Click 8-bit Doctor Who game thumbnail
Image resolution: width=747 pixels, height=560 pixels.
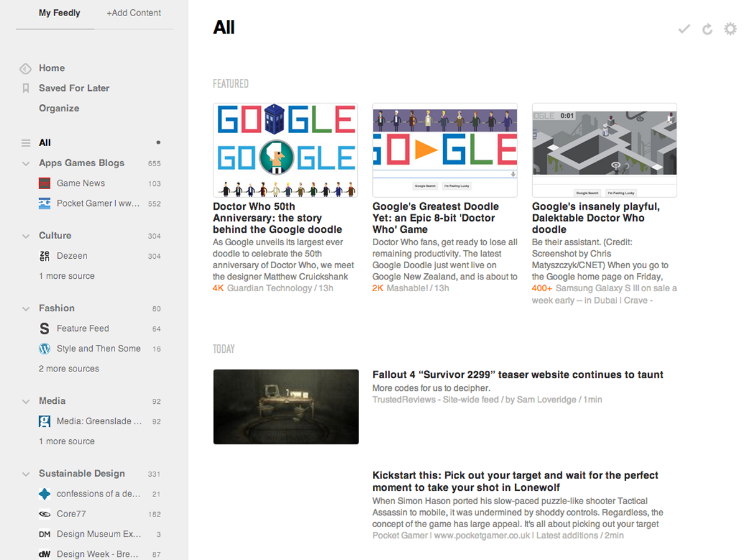point(445,150)
